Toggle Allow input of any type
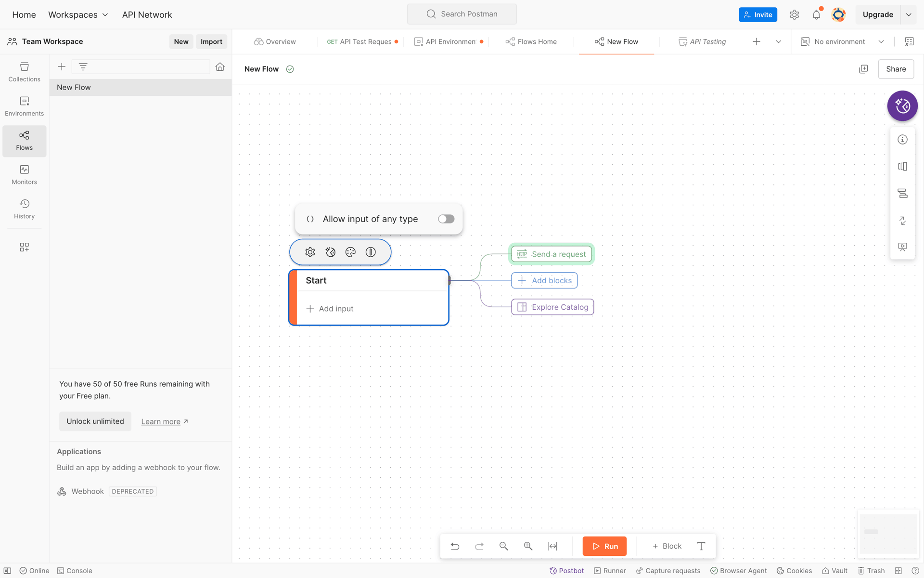 pyautogui.click(x=446, y=219)
